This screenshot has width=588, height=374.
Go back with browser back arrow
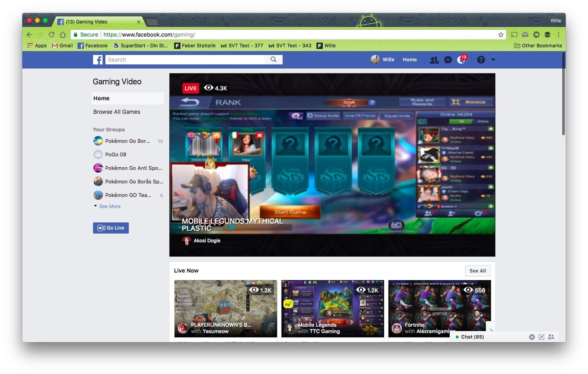(x=29, y=34)
